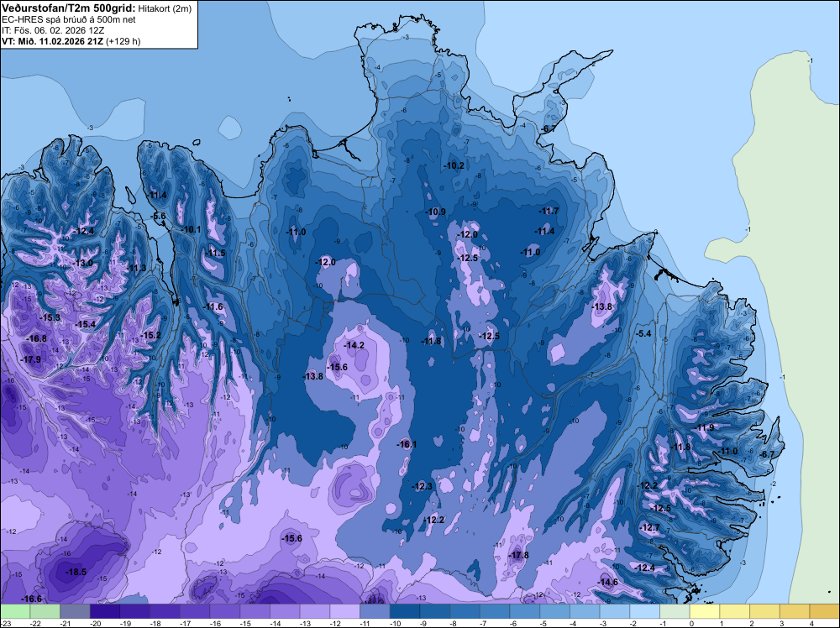Image resolution: width=840 pixels, height=628 pixels.
Task: Select the light yellow 0 legend swatch
Action: [x=705, y=611]
